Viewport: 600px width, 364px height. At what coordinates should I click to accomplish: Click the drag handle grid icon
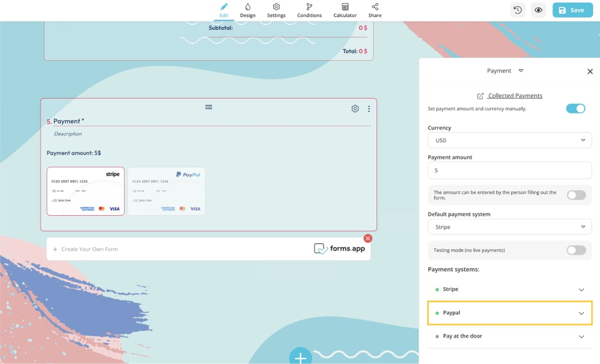coord(209,107)
